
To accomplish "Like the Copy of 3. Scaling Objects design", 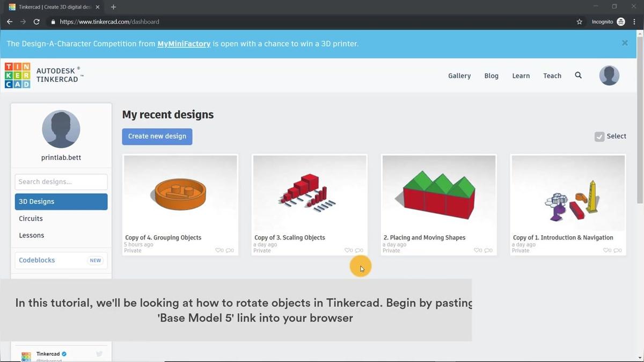I will 348,250.
